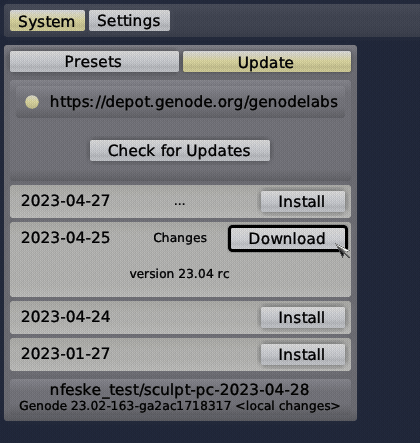This screenshot has height=443, width=420.
Task: Click Check for Updates button
Action: 180,151
